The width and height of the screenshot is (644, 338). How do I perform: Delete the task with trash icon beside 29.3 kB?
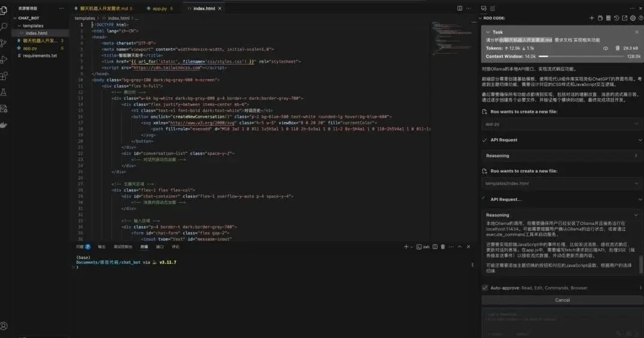[x=617, y=48]
